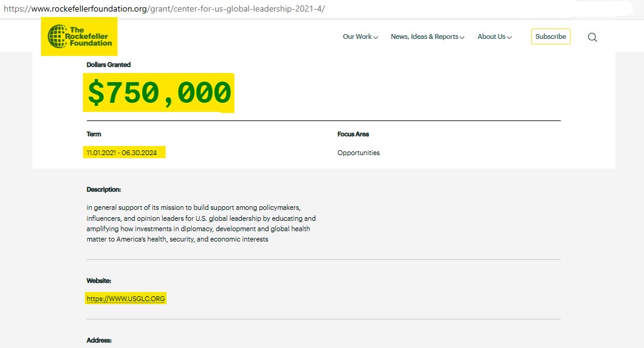Select the term dates 11.01.2021 - 06.30.2024
This screenshot has height=348, width=644.
coord(122,153)
